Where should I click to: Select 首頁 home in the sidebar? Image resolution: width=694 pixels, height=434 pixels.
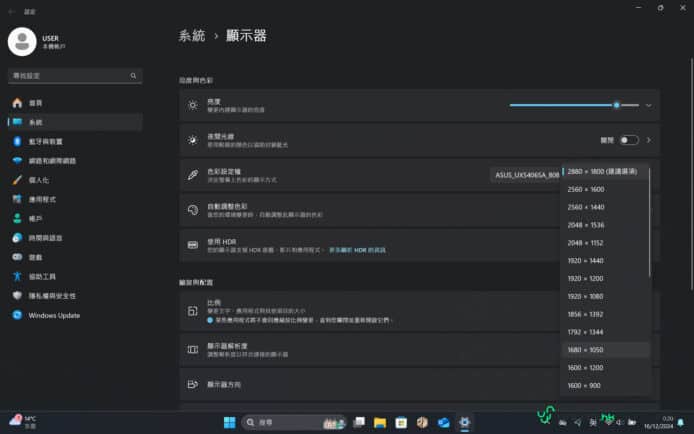[36, 103]
